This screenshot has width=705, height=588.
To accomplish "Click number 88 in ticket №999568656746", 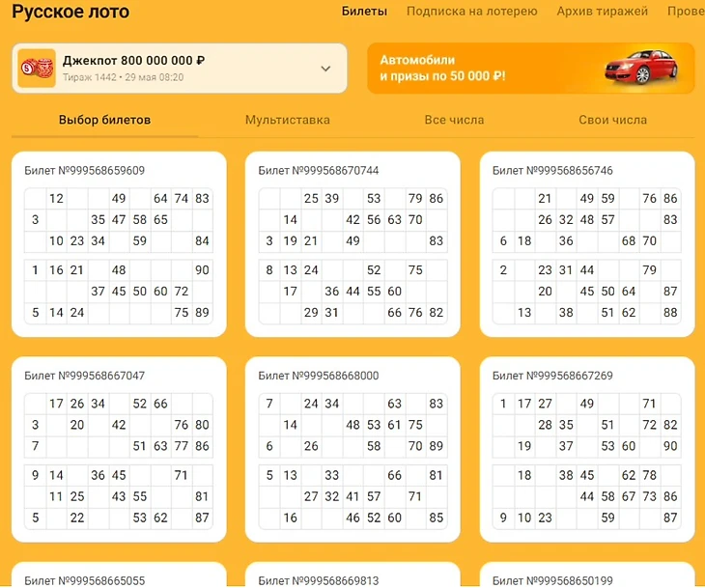I will coord(670,313).
